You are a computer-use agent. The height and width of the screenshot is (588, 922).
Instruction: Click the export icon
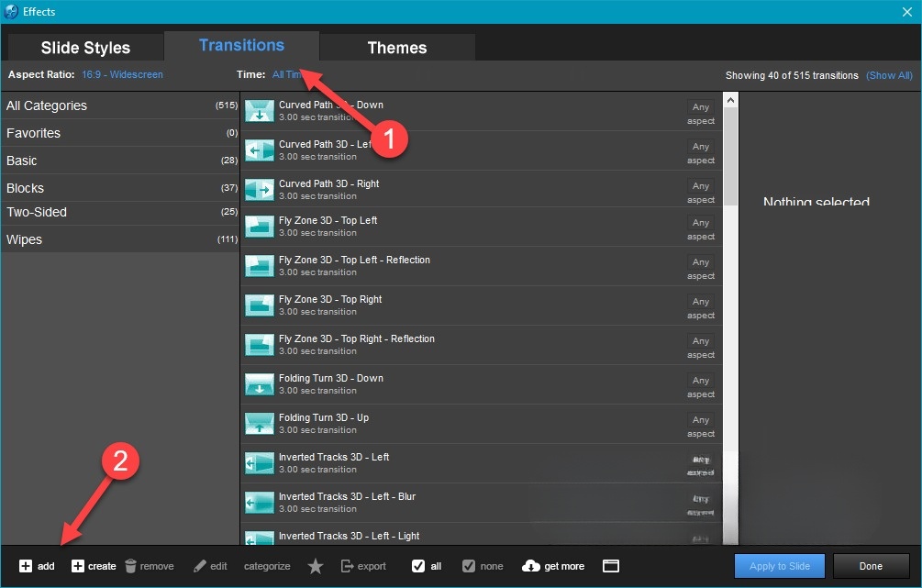[348, 566]
